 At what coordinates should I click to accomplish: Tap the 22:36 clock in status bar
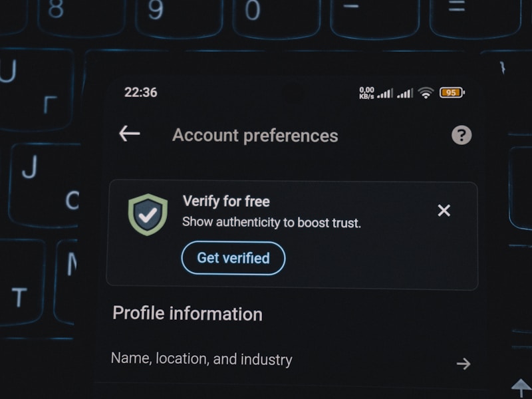coord(141,92)
